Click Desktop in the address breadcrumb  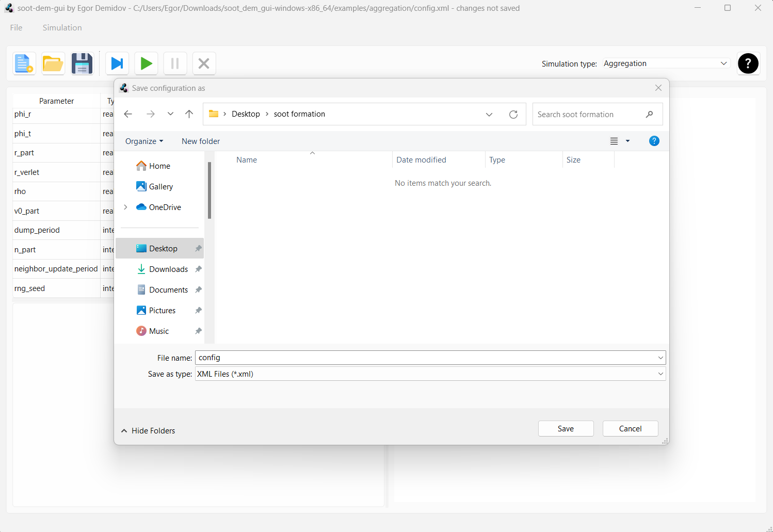pos(246,114)
